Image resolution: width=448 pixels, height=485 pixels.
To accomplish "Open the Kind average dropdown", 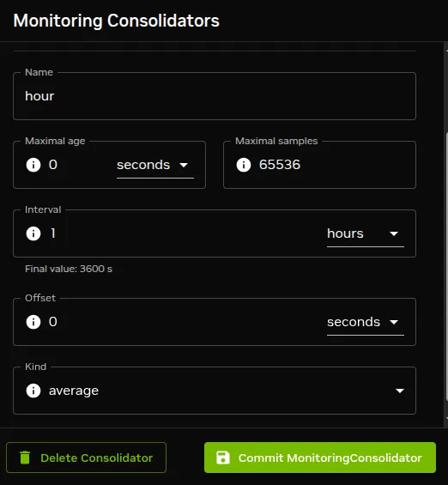I will coord(215,391).
